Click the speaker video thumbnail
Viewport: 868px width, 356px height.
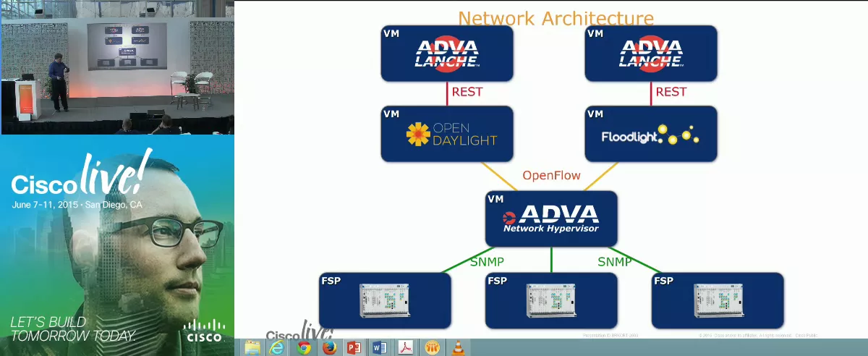[117, 67]
